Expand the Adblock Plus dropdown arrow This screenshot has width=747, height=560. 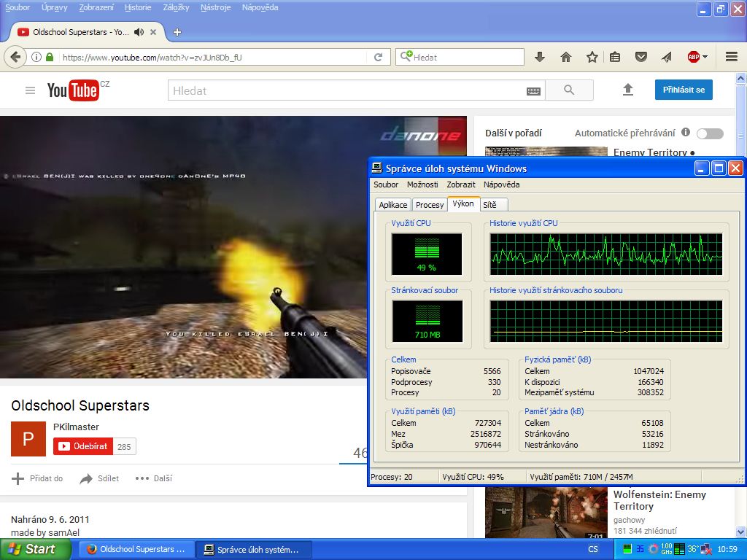[x=705, y=57]
